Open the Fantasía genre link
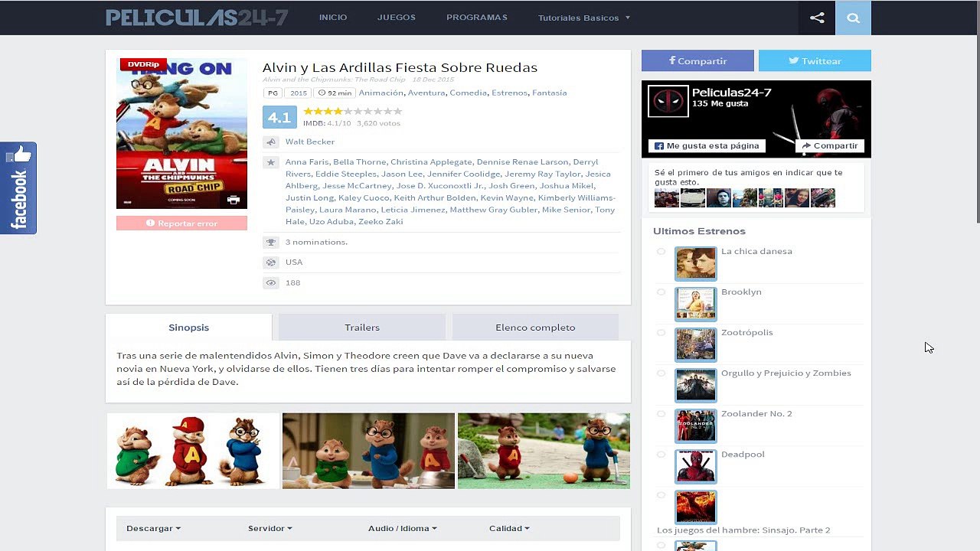This screenshot has height=551, width=980. 549,93
